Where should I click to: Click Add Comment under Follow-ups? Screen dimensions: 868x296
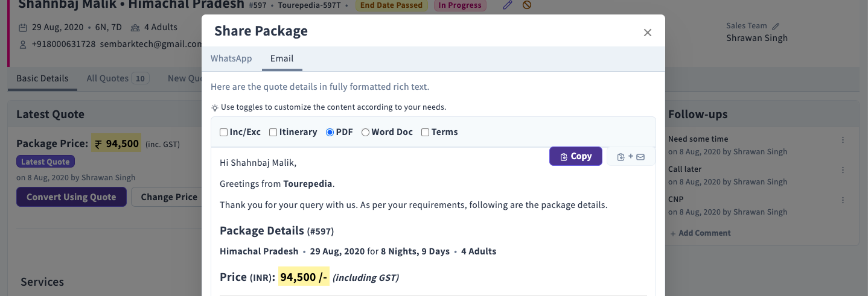point(700,233)
